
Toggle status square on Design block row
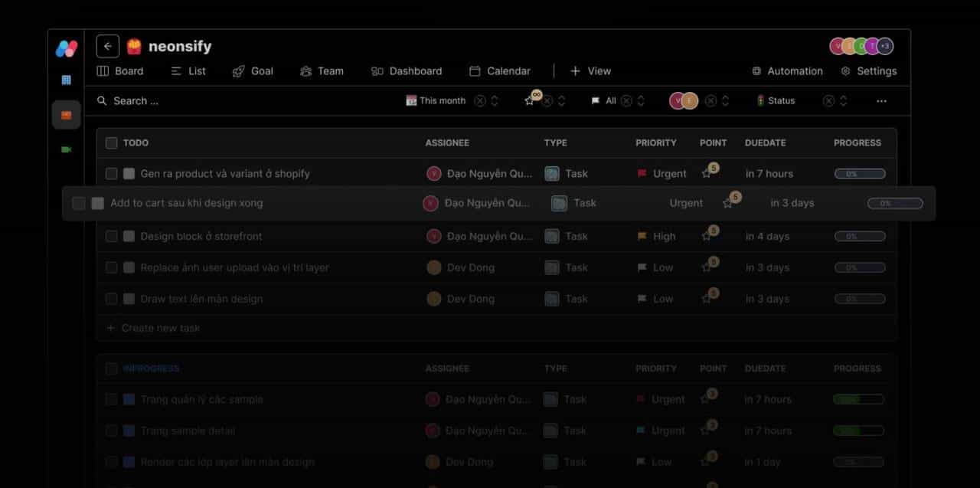129,237
